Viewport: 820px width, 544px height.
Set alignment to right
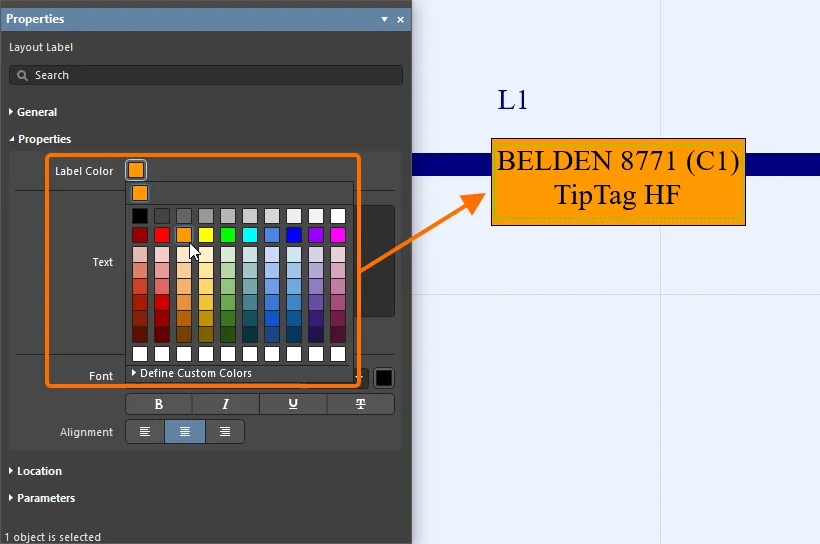tap(225, 432)
